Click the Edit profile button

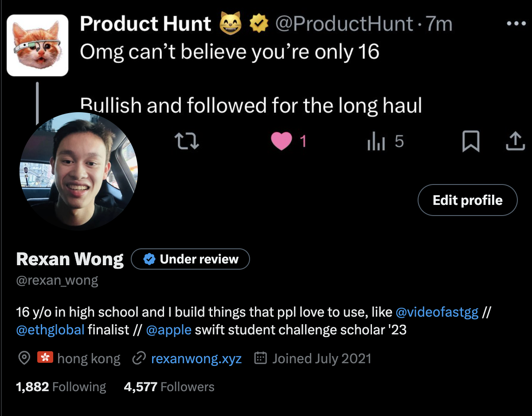467,200
